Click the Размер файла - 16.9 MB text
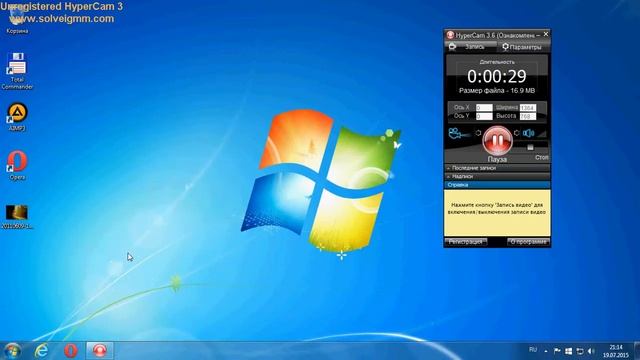Viewport: 640px width, 360px height. coord(497,91)
